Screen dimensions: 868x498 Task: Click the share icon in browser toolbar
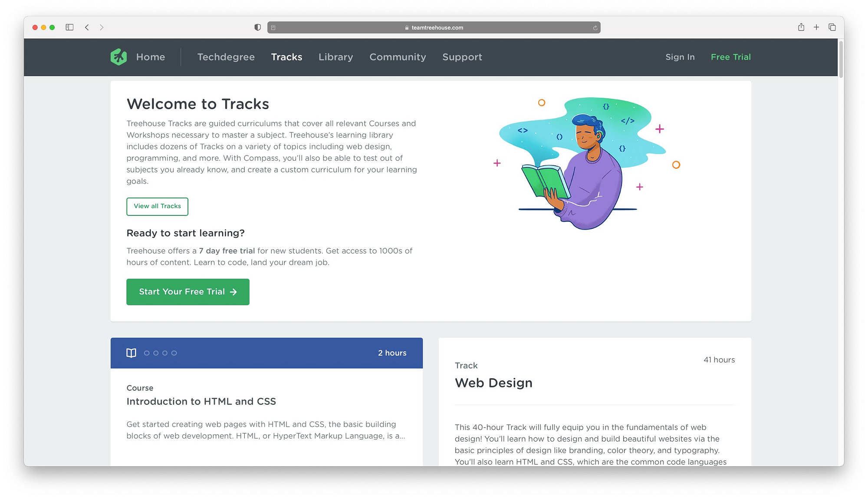click(x=801, y=27)
